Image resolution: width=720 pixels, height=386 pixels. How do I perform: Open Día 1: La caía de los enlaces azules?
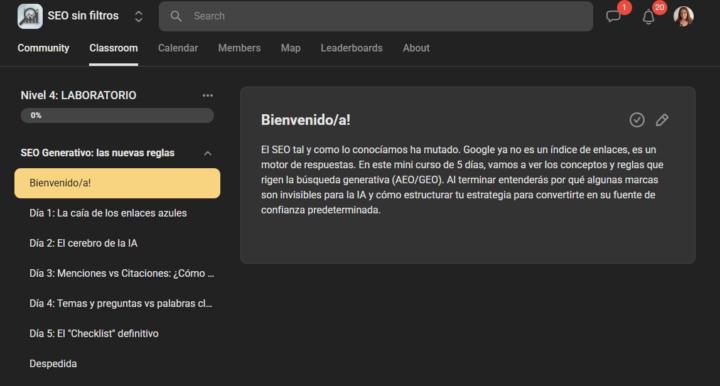[x=108, y=213]
